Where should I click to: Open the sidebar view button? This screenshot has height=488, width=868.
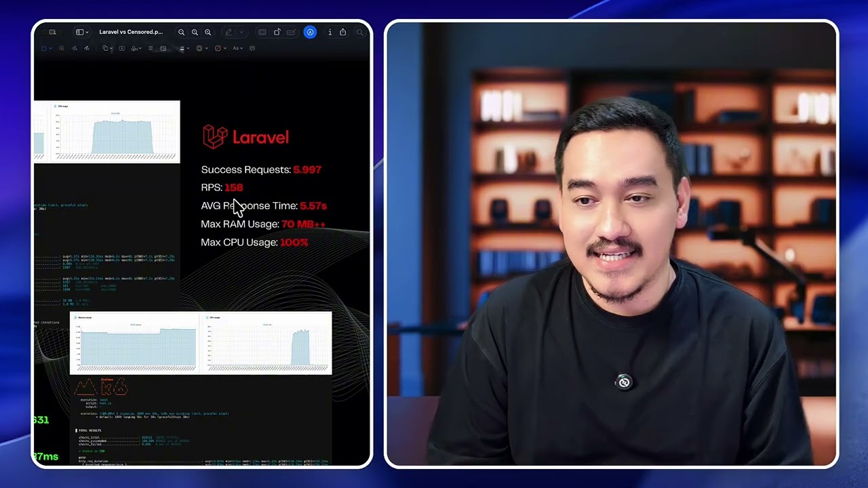point(79,32)
